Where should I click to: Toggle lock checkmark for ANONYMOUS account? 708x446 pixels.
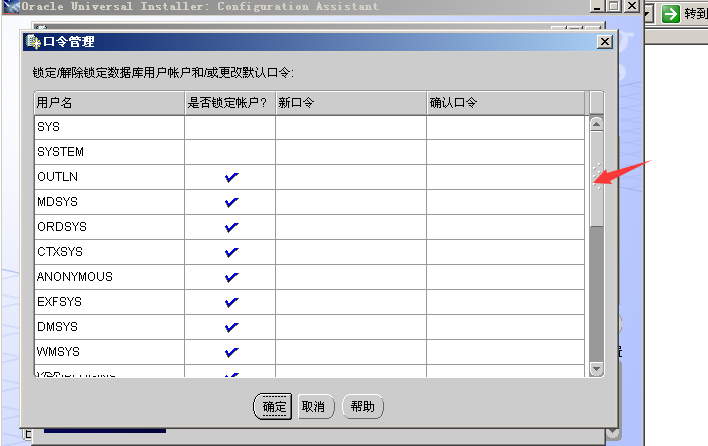230,277
